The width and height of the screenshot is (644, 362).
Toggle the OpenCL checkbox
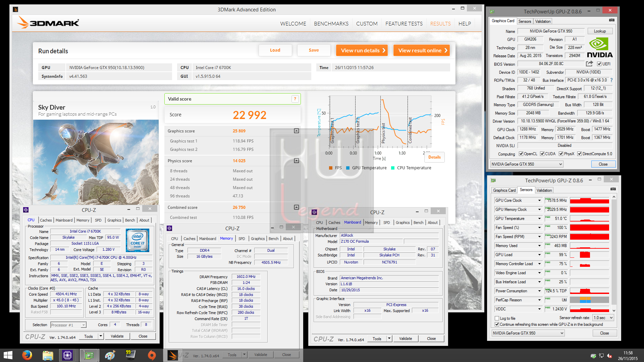coord(521,154)
